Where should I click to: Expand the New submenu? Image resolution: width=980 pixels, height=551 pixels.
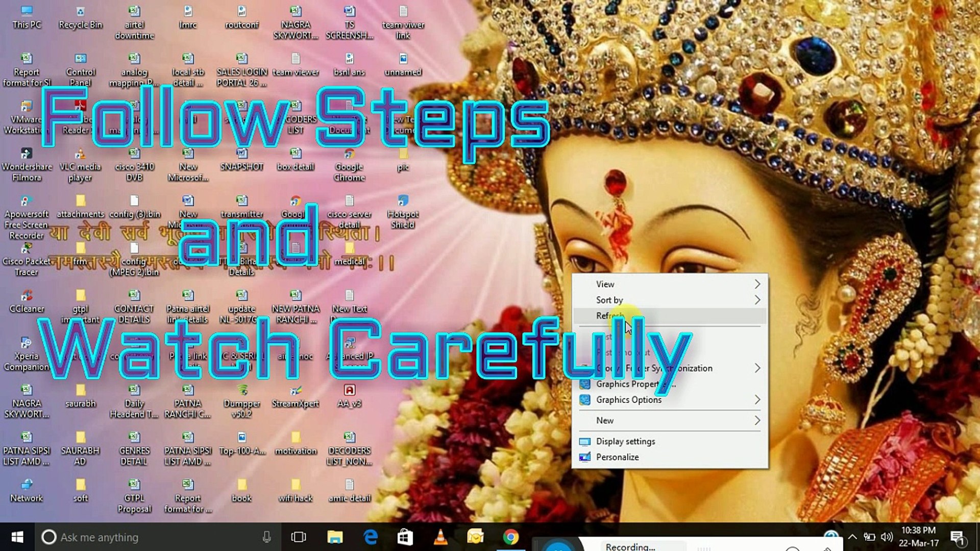tap(604, 420)
